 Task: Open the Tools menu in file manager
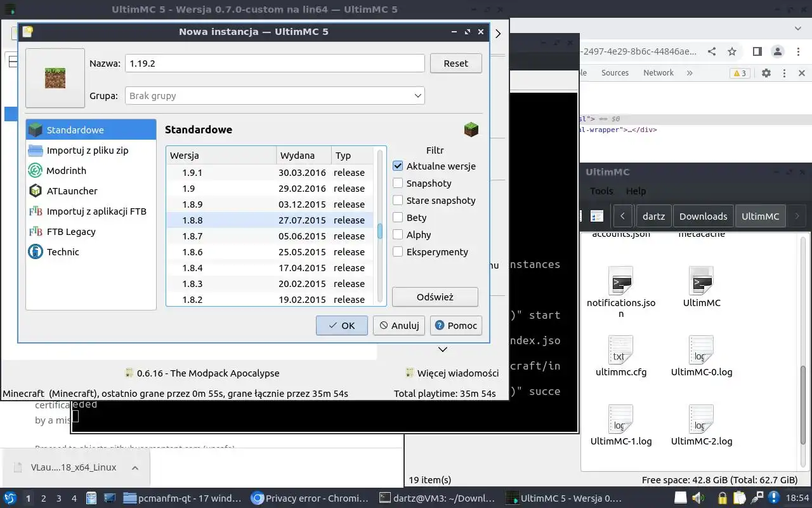[601, 191]
